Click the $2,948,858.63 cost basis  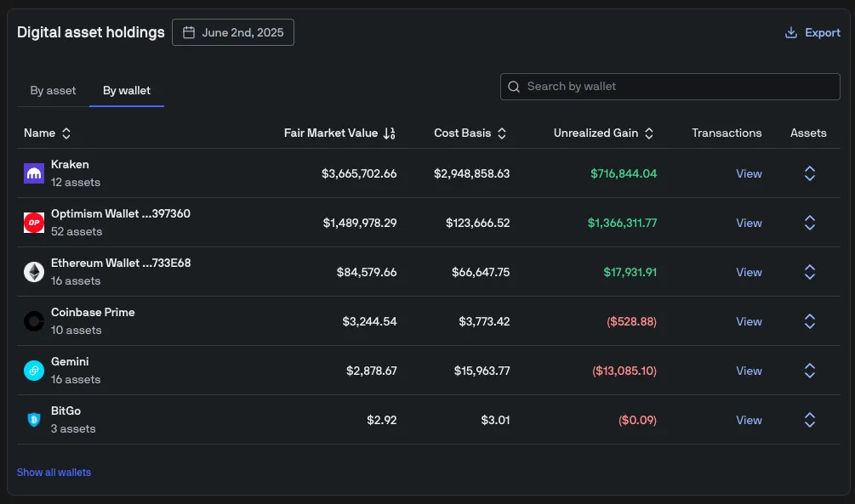471,174
